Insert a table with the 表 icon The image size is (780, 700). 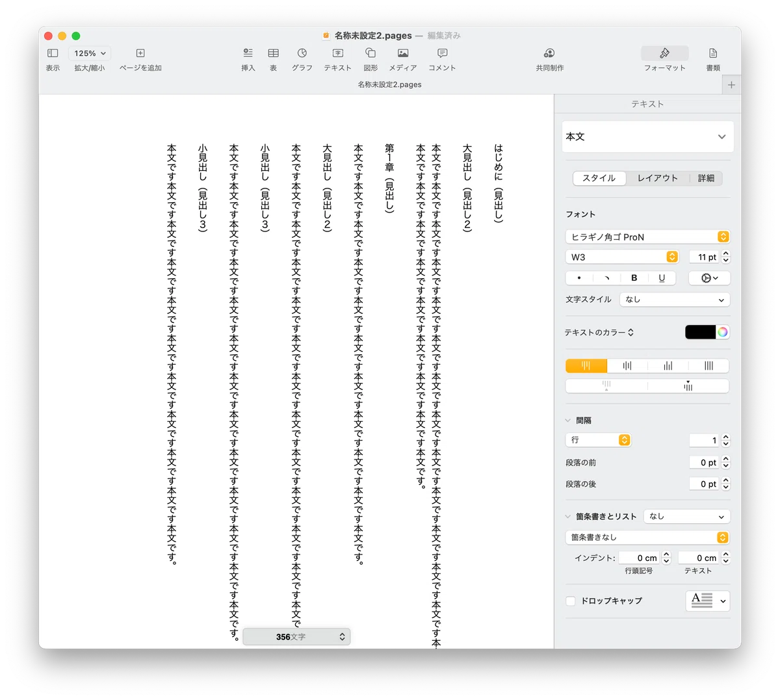[x=274, y=53]
